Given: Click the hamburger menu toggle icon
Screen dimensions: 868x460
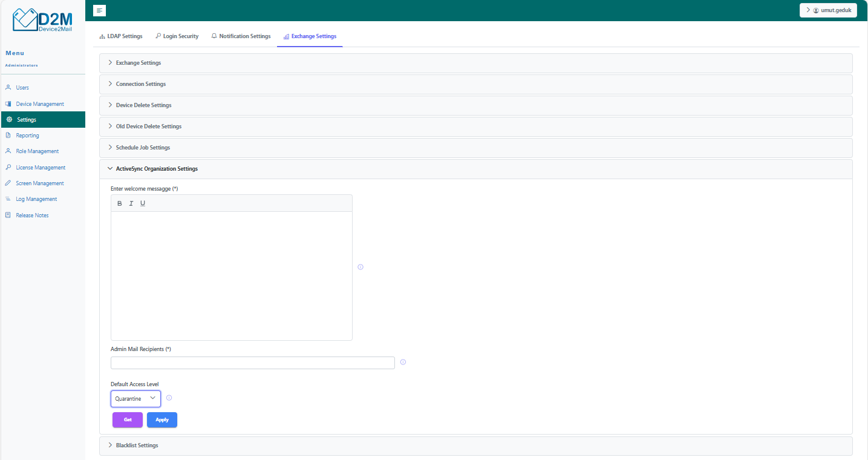Looking at the screenshot, I should click(100, 10).
